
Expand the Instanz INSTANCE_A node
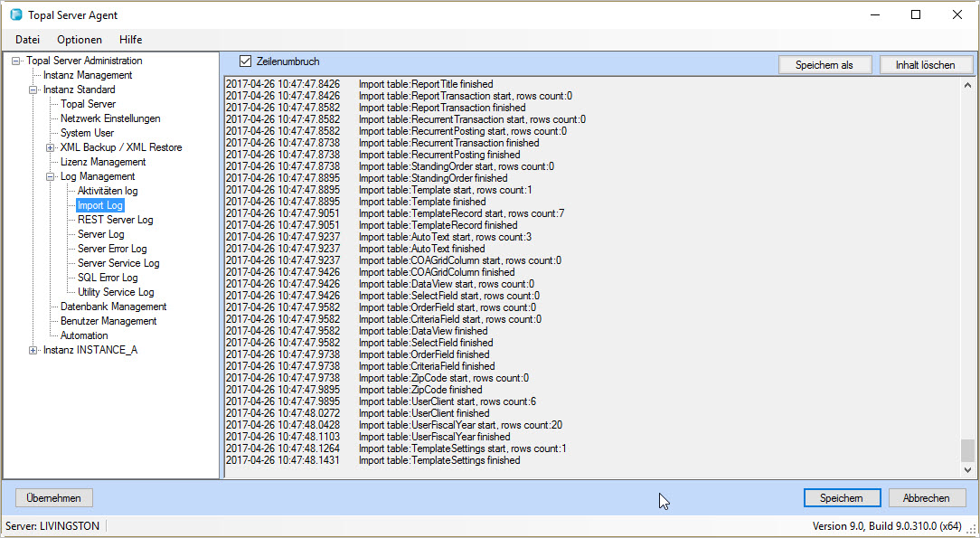[33, 351]
